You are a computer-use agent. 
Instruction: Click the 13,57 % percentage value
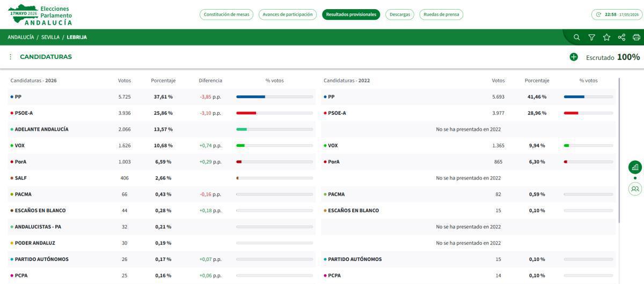[x=163, y=129]
